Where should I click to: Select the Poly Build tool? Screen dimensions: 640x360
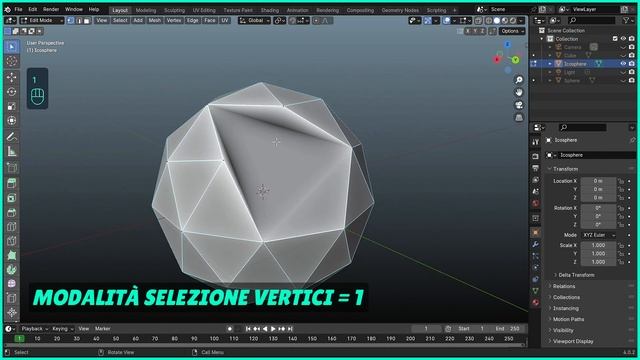coord(12,256)
